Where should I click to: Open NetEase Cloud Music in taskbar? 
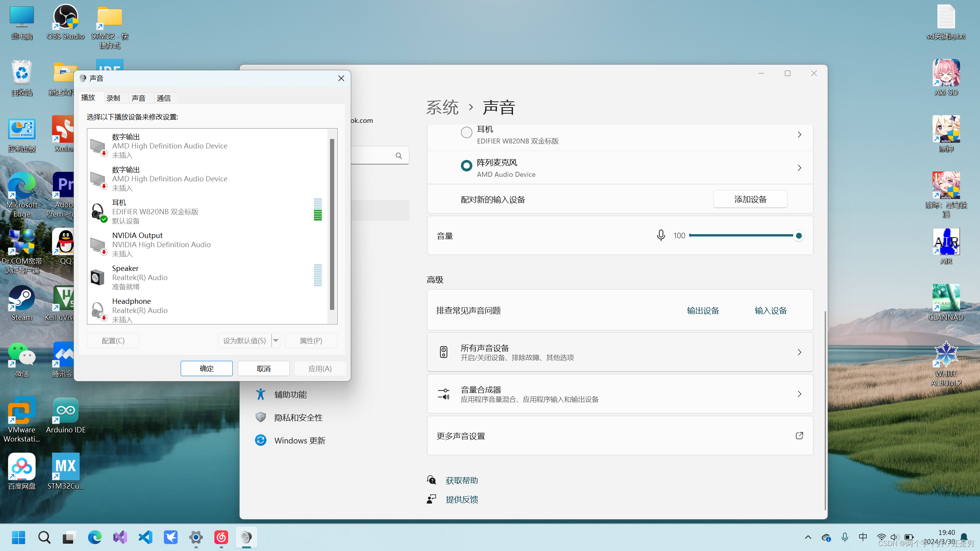[x=221, y=538]
